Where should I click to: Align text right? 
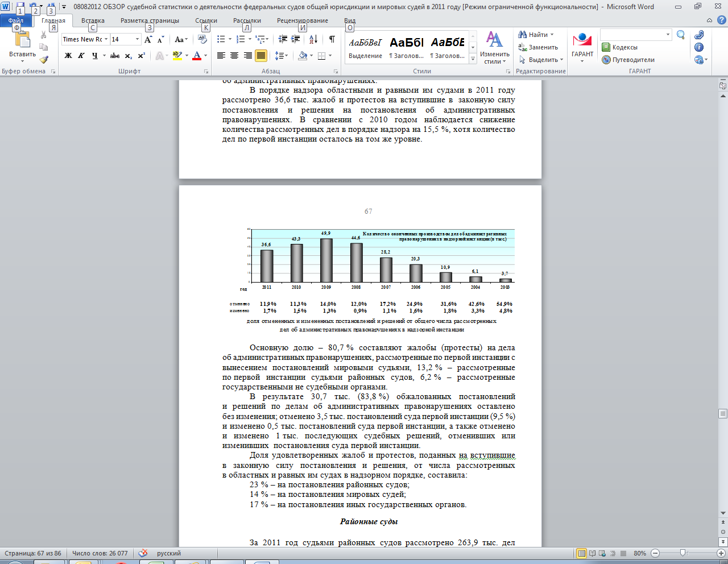point(247,56)
